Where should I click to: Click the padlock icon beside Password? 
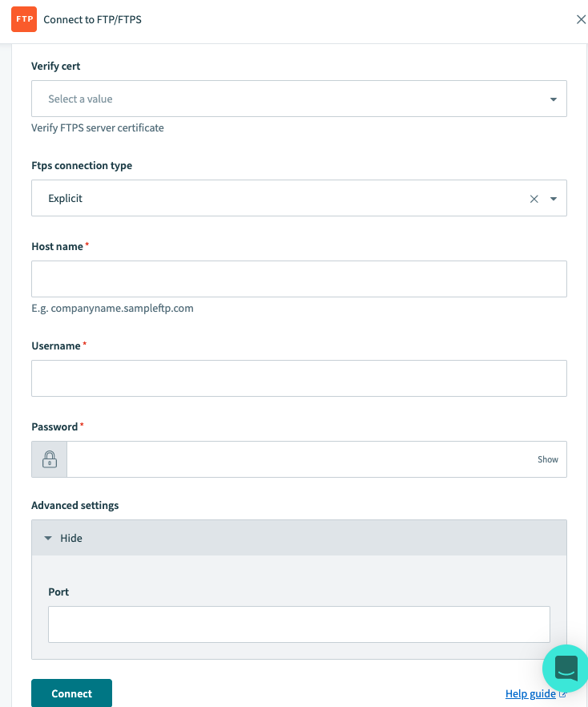50,459
